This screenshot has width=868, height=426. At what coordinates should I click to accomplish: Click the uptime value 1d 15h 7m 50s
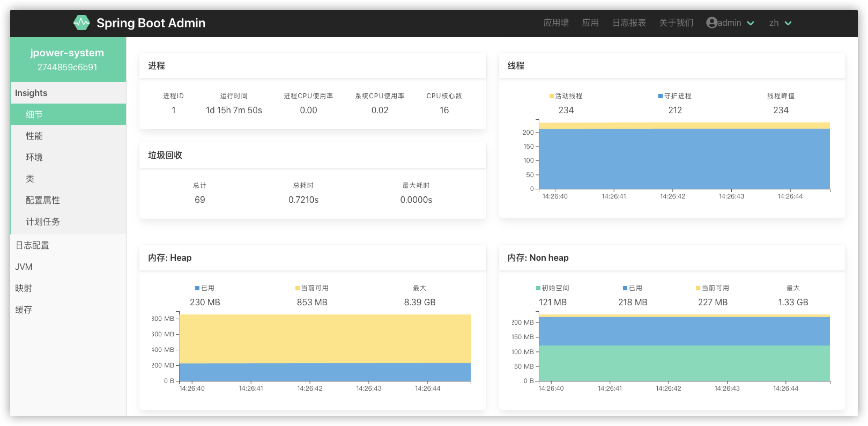coord(234,110)
